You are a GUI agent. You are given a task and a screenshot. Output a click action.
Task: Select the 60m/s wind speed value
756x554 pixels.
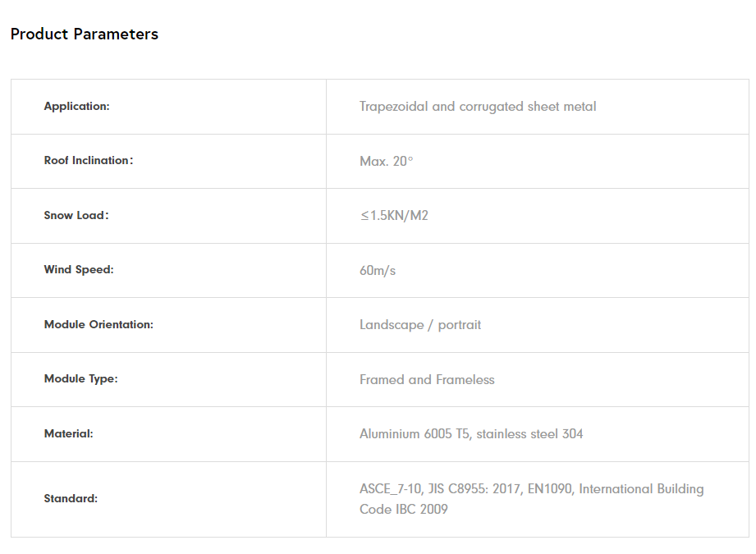(378, 270)
